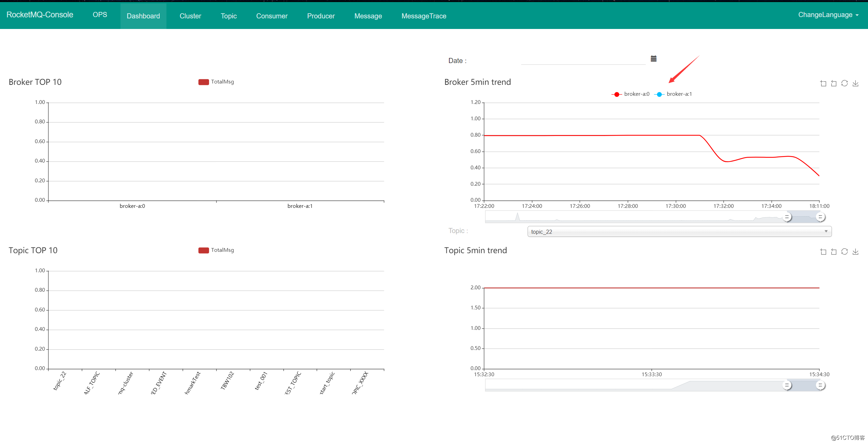The width and height of the screenshot is (868, 444).
Task: Click the refresh icon for Broker 5min trend
Action: click(846, 83)
